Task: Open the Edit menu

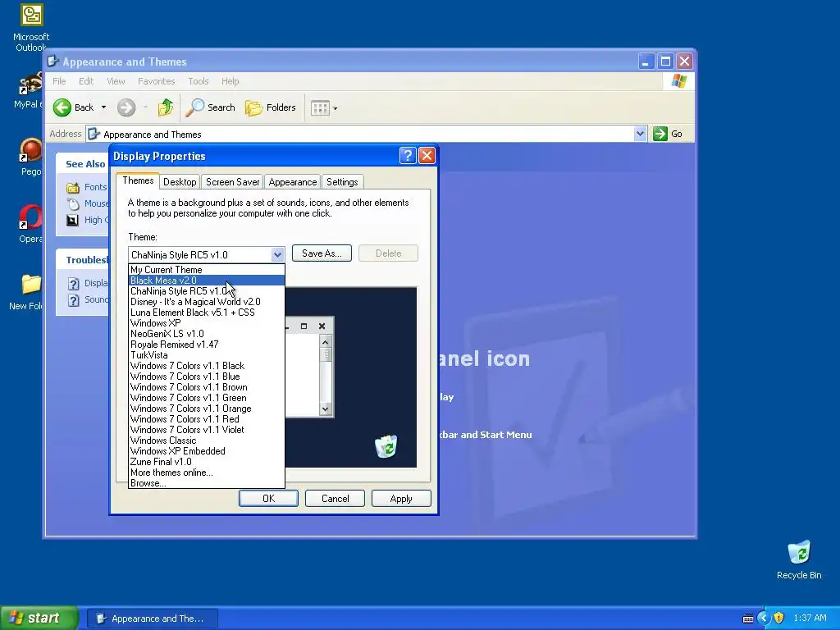Action: click(x=85, y=81)
